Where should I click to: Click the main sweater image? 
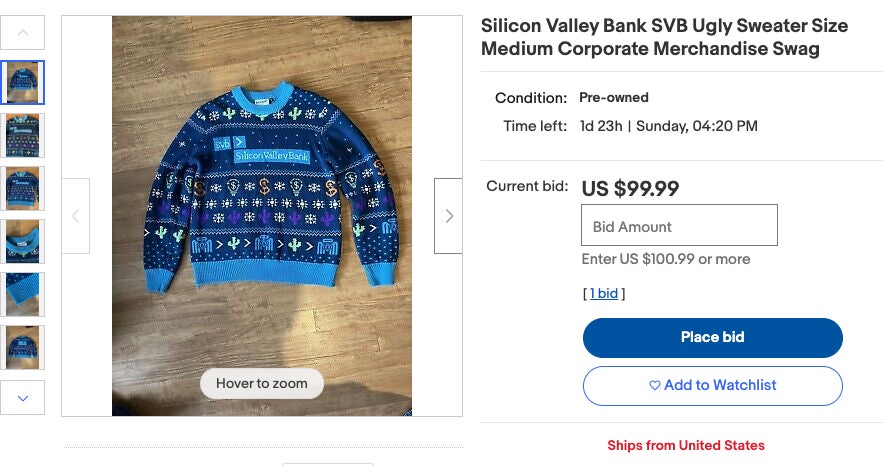pyautogui.click(x=262, y=216)
